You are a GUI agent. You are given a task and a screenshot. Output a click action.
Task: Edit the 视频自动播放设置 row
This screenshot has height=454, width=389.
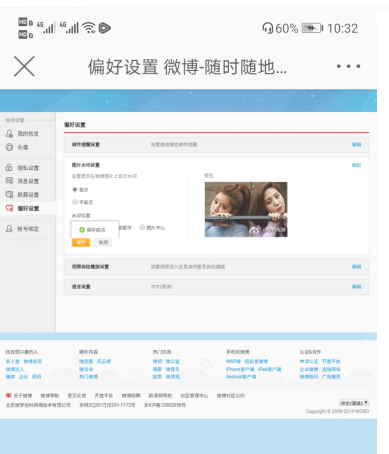pyautogui.click(x=356, y=266)
